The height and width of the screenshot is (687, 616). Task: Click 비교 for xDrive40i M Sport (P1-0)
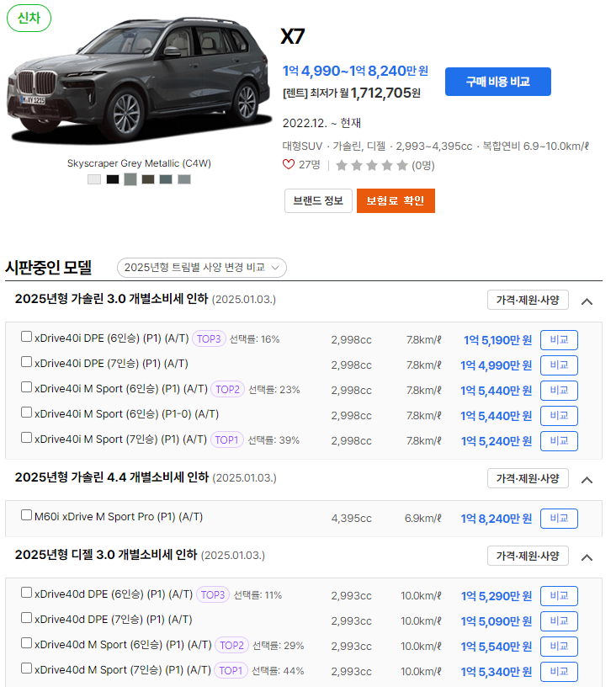559,416
